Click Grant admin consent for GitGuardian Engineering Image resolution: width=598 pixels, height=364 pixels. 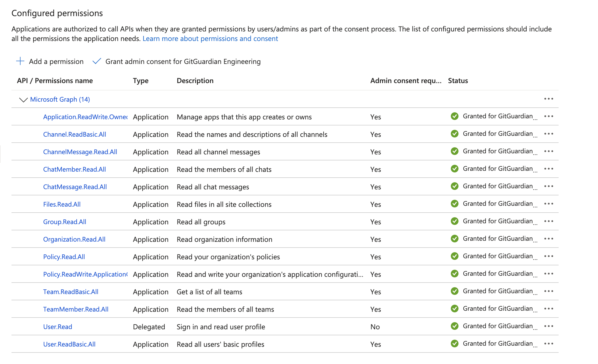[x=176, y=61]
